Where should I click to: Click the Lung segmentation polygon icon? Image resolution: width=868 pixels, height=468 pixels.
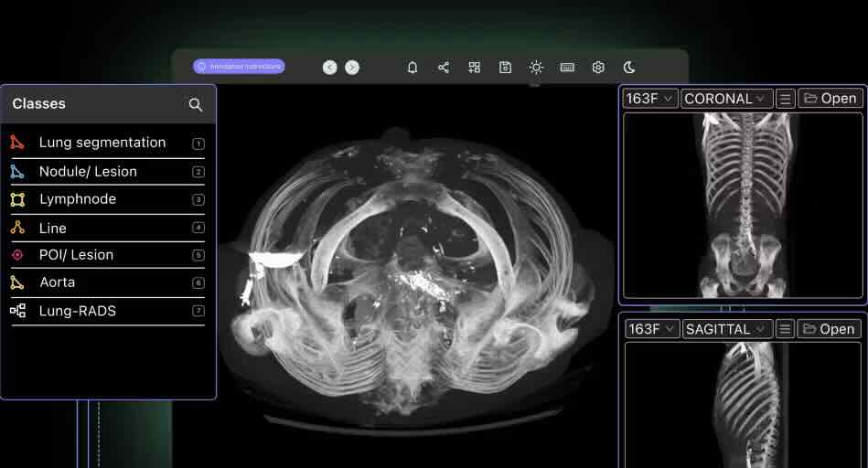(x=17, y=143)
